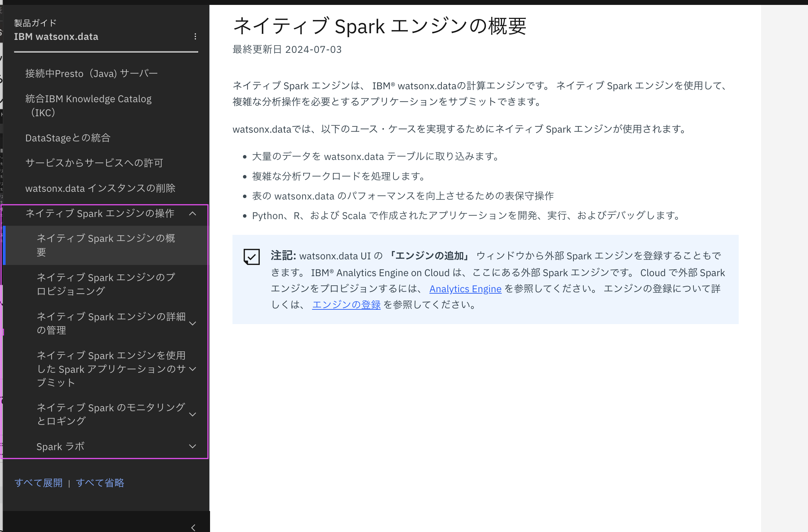Image resolution: width=808 pixels, height=532 pixels.
Task: Expand the Spark ラボ section
Action: point(193,446)
